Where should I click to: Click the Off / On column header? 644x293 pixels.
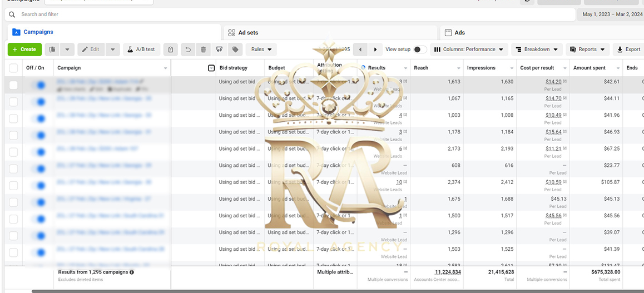[x=36, y=68]
